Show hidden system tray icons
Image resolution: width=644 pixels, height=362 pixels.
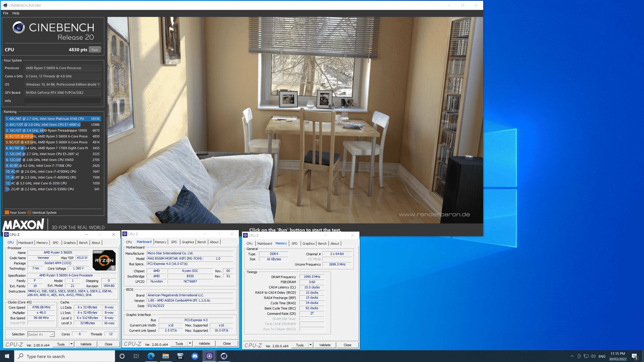pyautogui.click(x=572, y=356)
